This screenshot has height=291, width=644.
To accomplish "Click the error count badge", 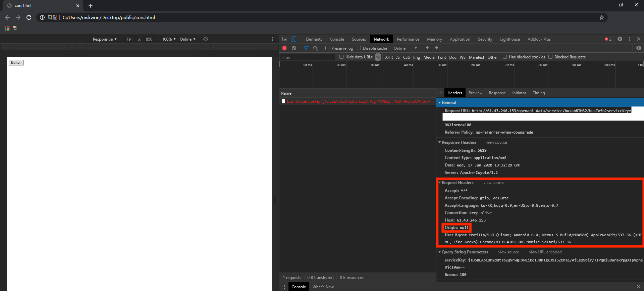I will [608, 39].
